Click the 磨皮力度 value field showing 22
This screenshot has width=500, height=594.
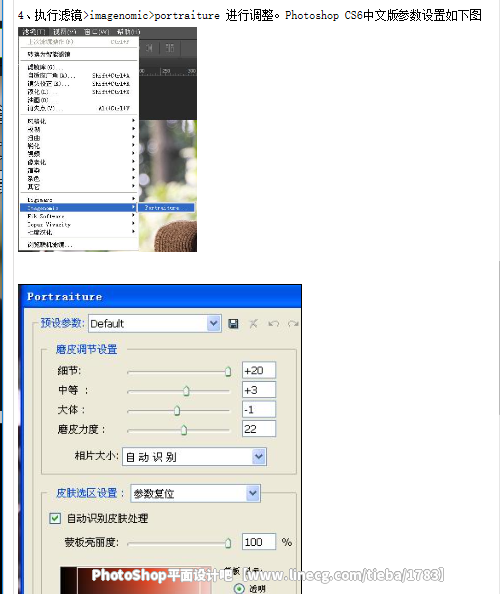[x=259, y=429]
